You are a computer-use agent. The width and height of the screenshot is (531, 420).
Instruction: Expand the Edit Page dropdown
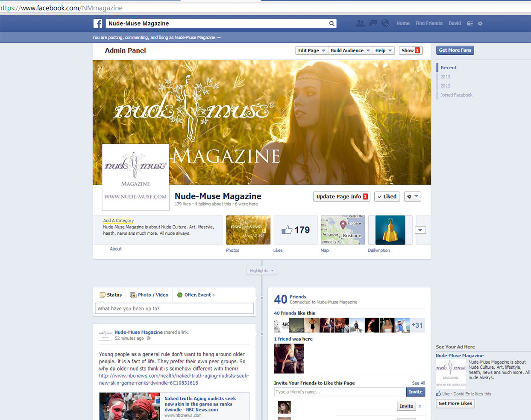[311, 50]
